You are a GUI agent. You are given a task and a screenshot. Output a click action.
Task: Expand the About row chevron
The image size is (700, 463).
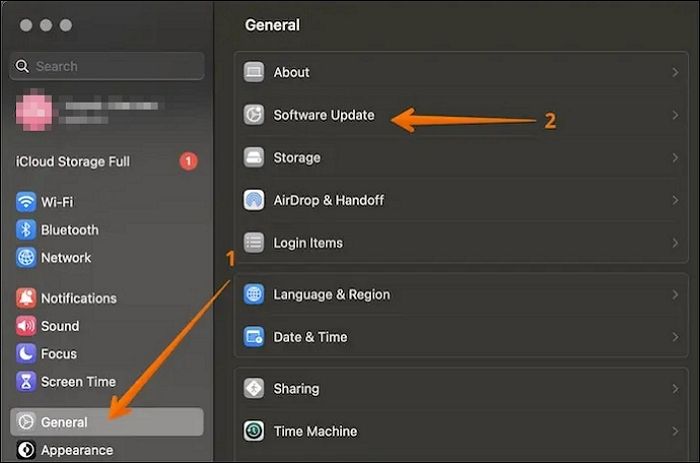point(676,72)
